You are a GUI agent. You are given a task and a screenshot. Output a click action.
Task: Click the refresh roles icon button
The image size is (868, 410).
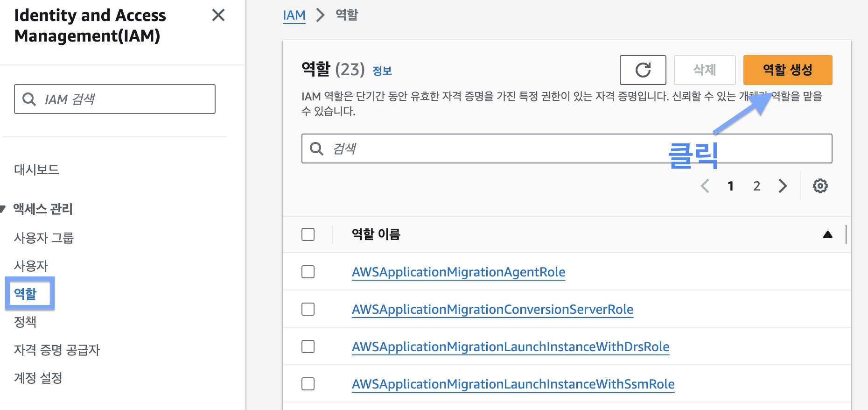(x=643, y=70)
